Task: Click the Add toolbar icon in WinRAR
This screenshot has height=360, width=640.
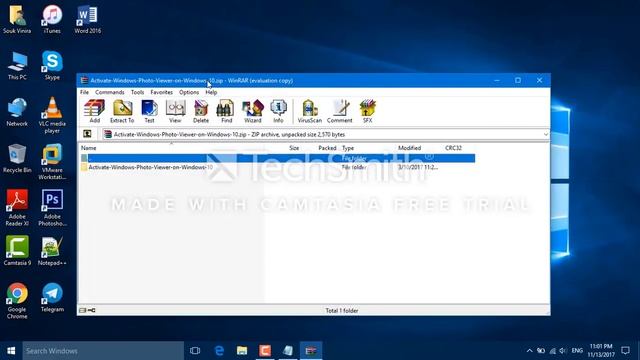Action: coord(94,111)
